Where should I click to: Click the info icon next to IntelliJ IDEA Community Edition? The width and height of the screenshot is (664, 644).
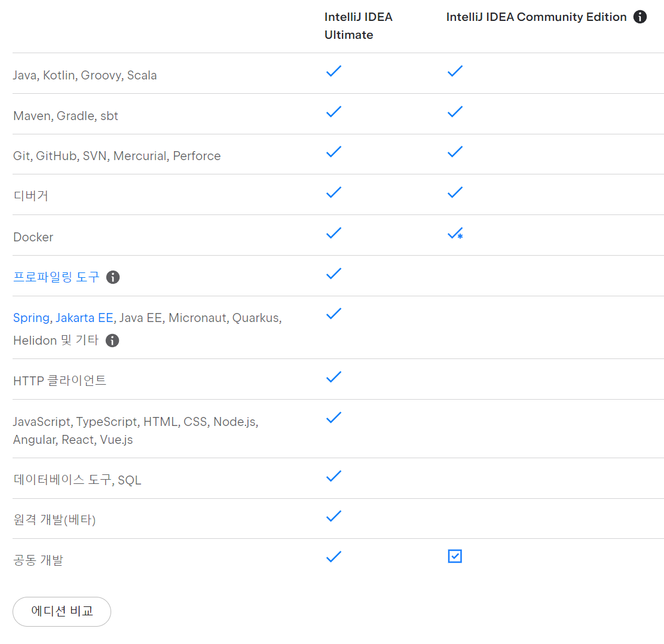(x=640, y=17)
